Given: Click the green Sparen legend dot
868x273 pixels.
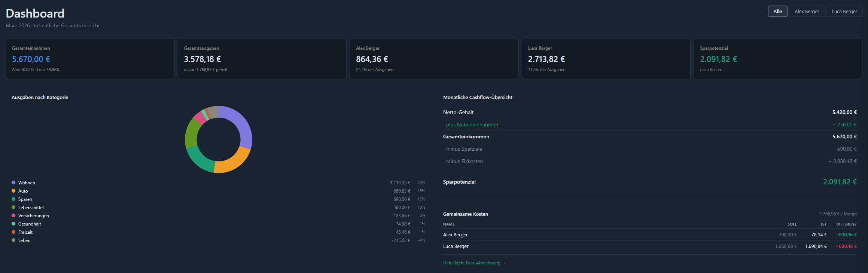Looking at the screenshot, I should click(x=13, y=199).
